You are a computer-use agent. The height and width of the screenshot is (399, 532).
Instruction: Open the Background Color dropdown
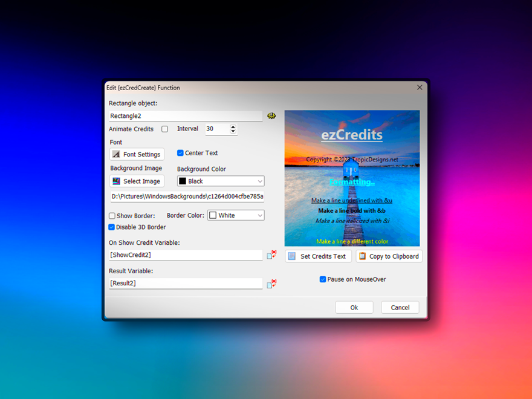[221, 181]
